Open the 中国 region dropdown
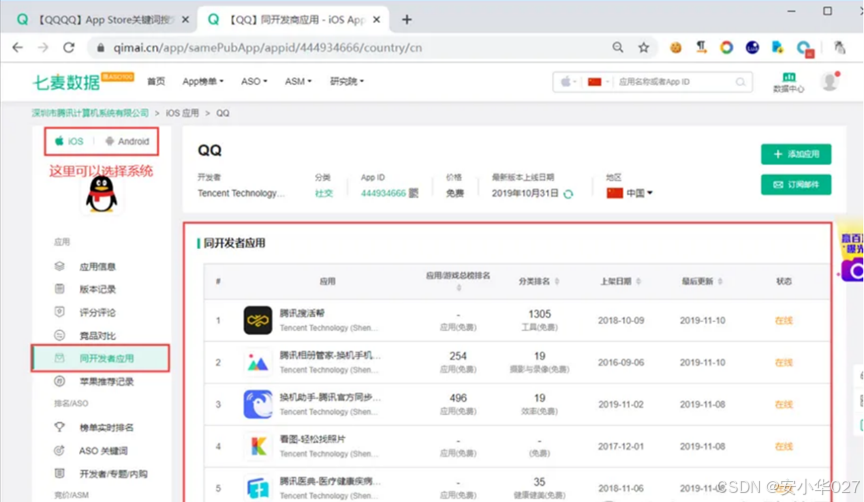This screenshot has width=864, height=502. (630, 193)
